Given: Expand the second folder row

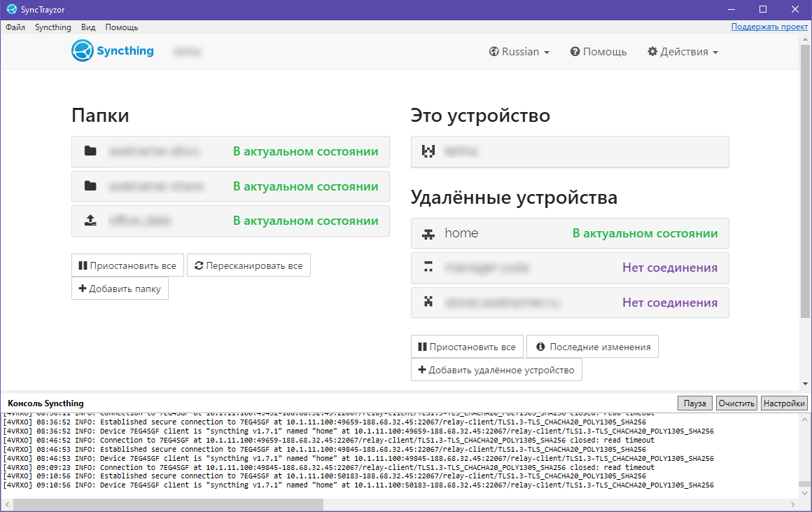Looking at the screenshot, I should pos(230,186).
